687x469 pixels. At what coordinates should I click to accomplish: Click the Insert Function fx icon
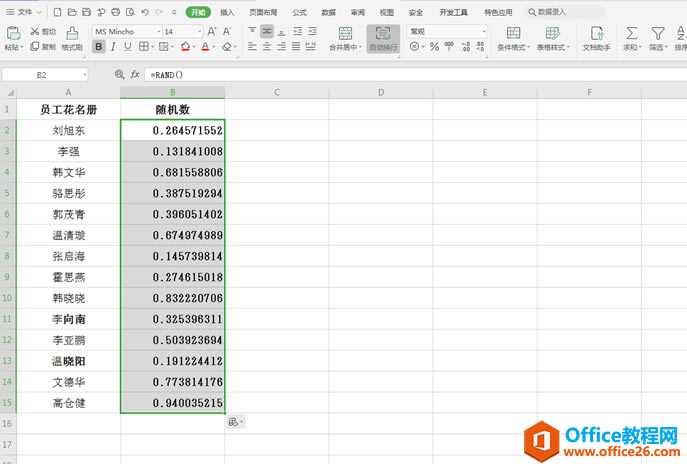click(x=135, y=75)
